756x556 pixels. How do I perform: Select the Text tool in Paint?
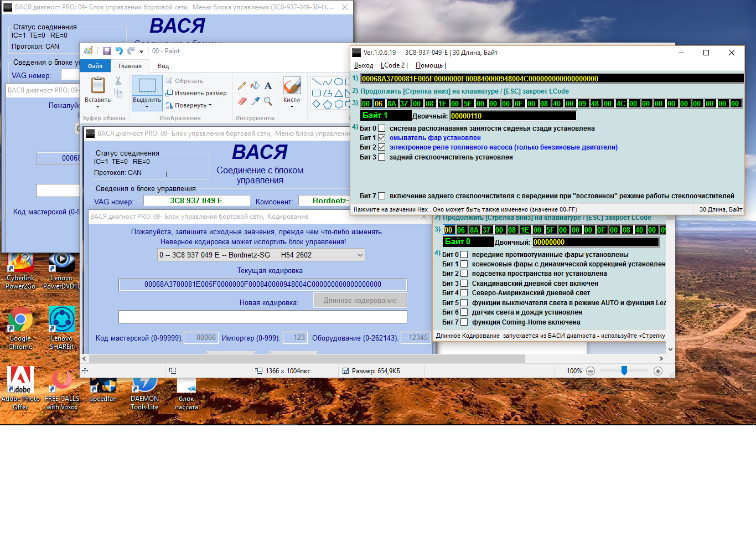(268, 86)
